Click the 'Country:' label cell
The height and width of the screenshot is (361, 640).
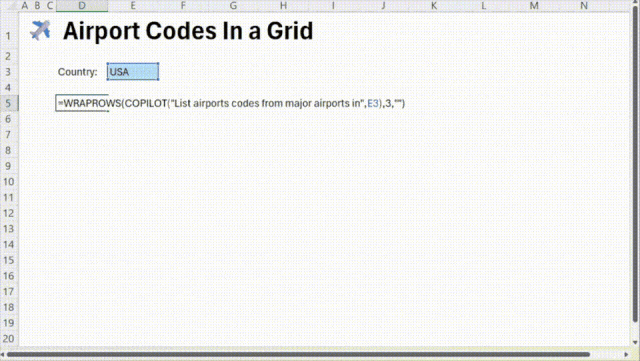pos(78,72)
